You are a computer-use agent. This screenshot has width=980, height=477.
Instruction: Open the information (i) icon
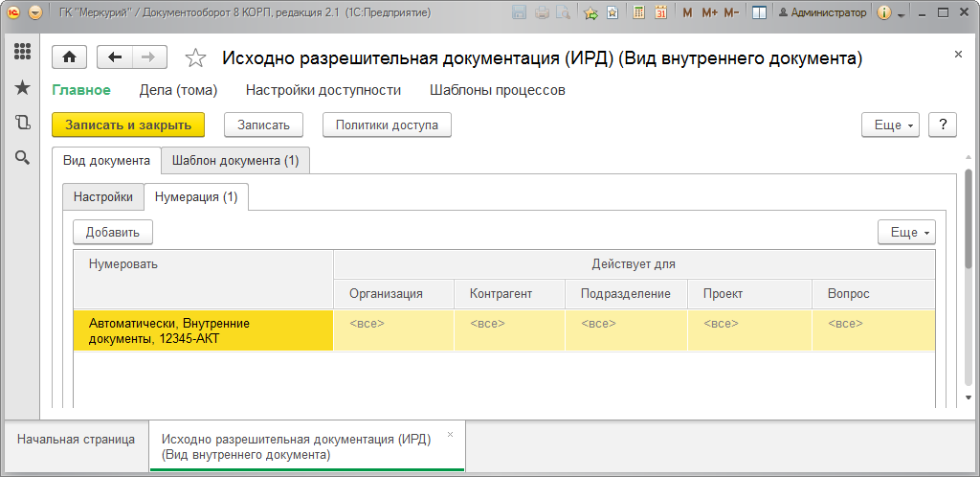883,12
